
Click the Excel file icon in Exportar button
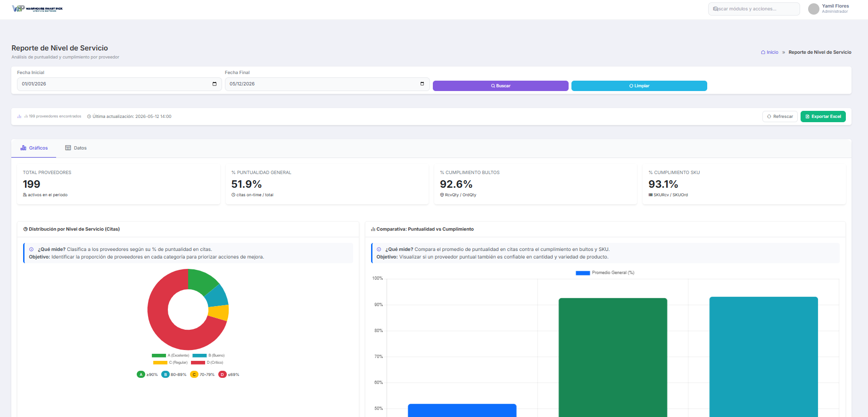coord(807,117)
